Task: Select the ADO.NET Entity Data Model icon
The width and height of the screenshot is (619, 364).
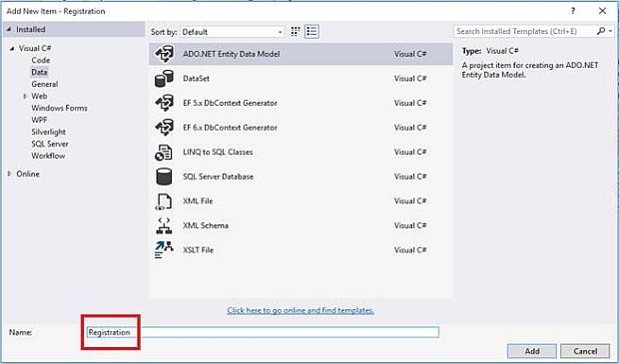Action: [164, 54]
